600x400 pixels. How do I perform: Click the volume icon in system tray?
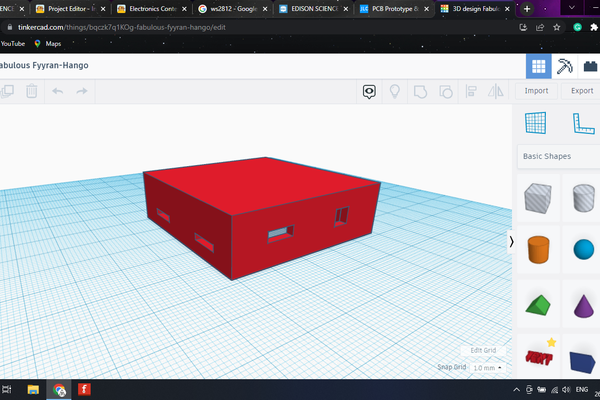[x=566, y=390]
